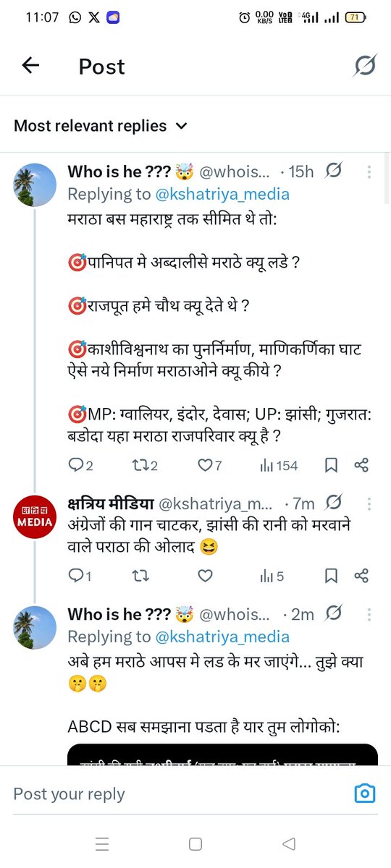Share the क्षत्रिय मीडिया reply

point(361,576)
